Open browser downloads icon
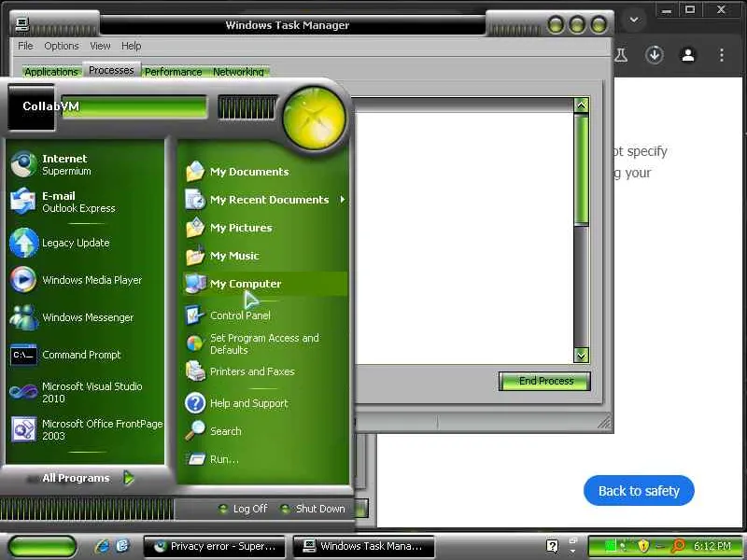The width and height of the screenshot is (747, 560). click(x=655, y=55)
